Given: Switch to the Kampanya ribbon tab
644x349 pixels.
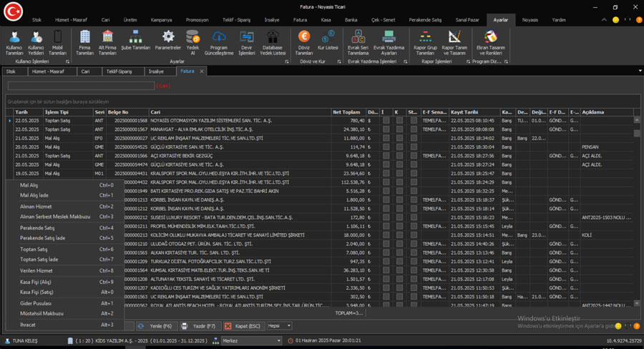Looking at the screenshot, I should [161, 20].
